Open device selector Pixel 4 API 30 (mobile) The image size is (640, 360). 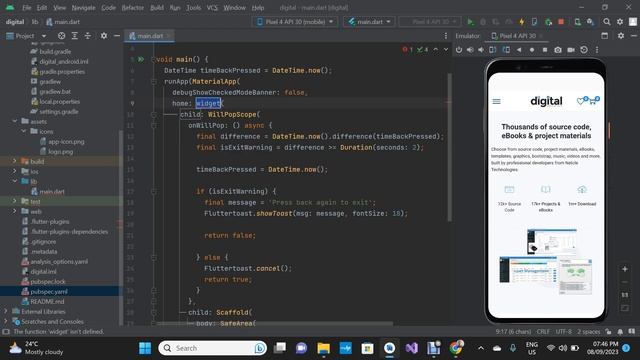pyautogui.click(x=295, y=22)
